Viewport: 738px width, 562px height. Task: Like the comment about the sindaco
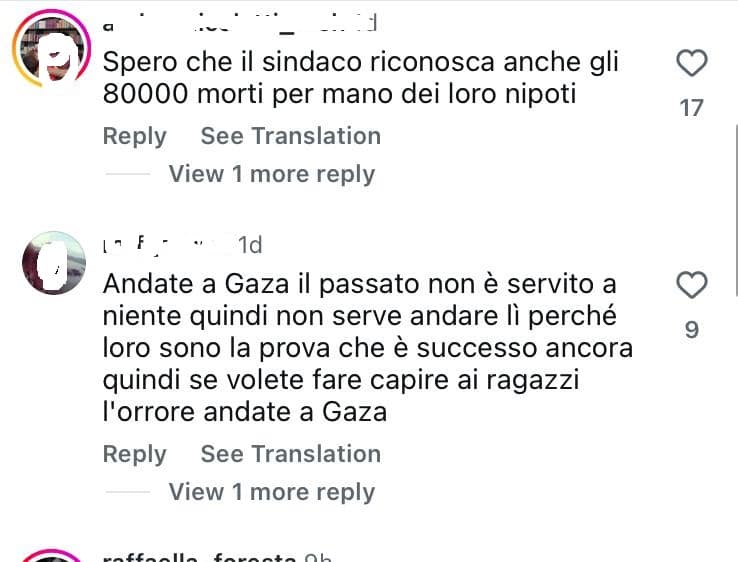point(691,63)
